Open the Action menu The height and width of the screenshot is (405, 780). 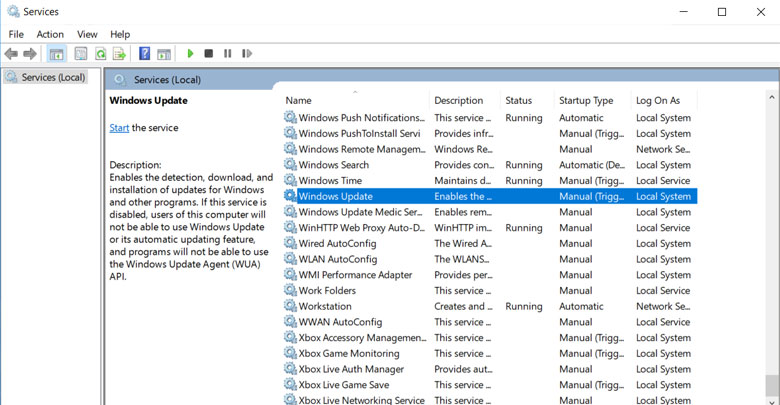coord(50,34)
